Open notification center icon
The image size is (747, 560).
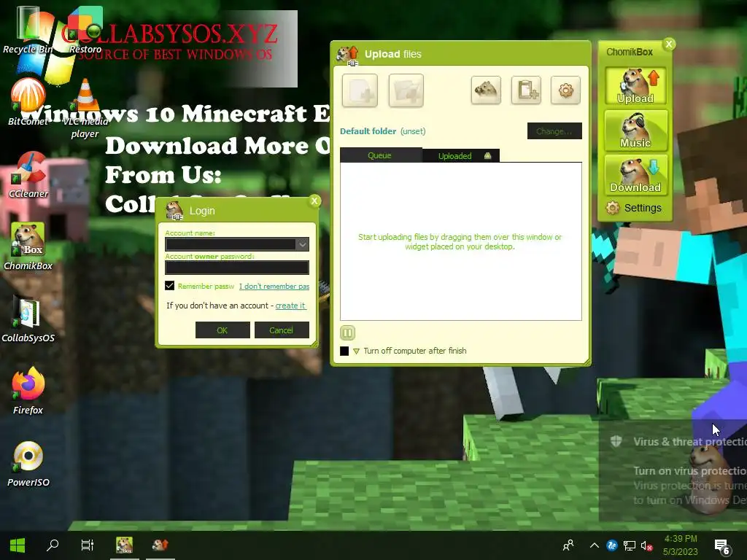[x=721, y=547]
